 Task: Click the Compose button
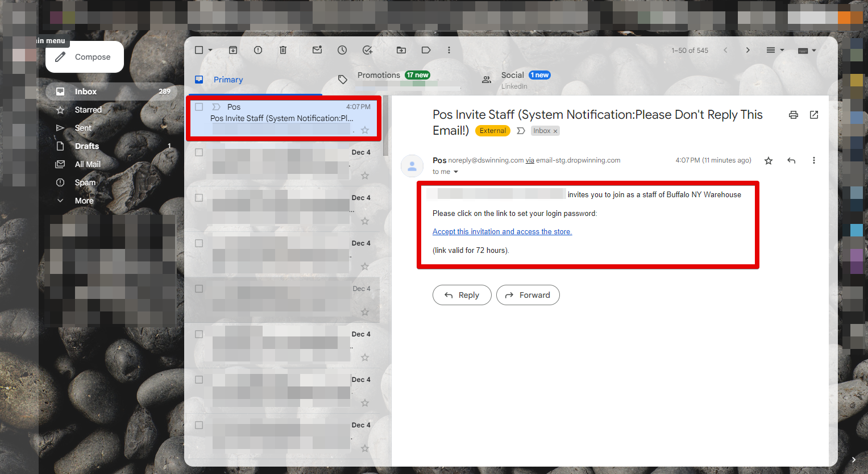coord(85,57)
